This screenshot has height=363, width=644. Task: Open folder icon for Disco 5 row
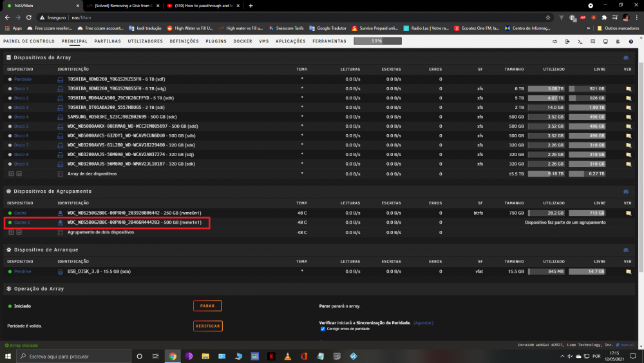tap(629, 126)
